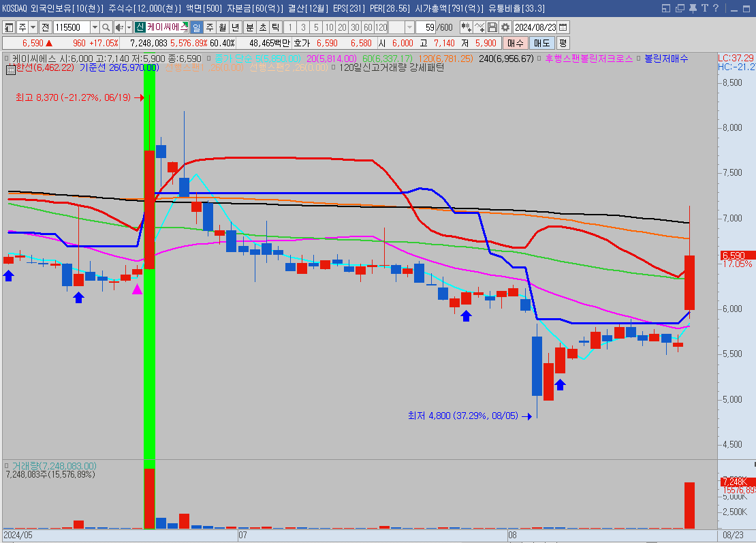Select the 60 interval button
Screen dimensions: 756x543
coord(368,27)
